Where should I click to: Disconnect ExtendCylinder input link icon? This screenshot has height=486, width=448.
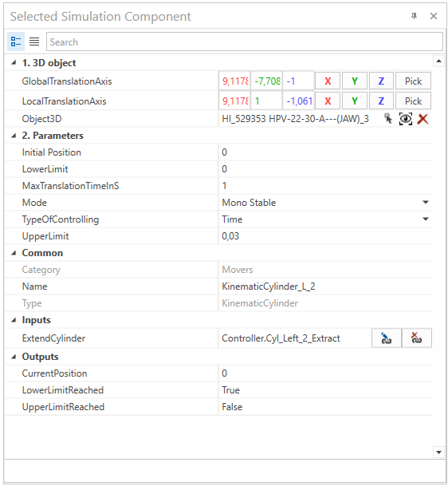[x=416, y=338]
